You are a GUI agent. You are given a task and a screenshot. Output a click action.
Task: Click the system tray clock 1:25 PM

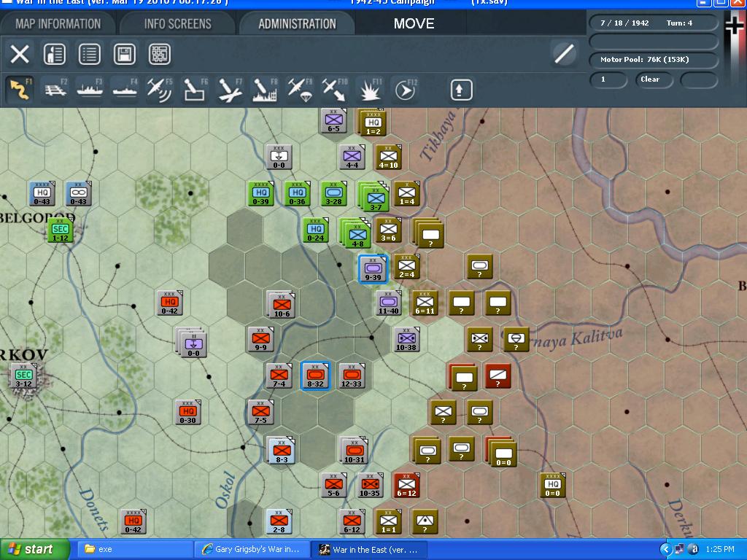pyautogui.click(x=720, y=550)
